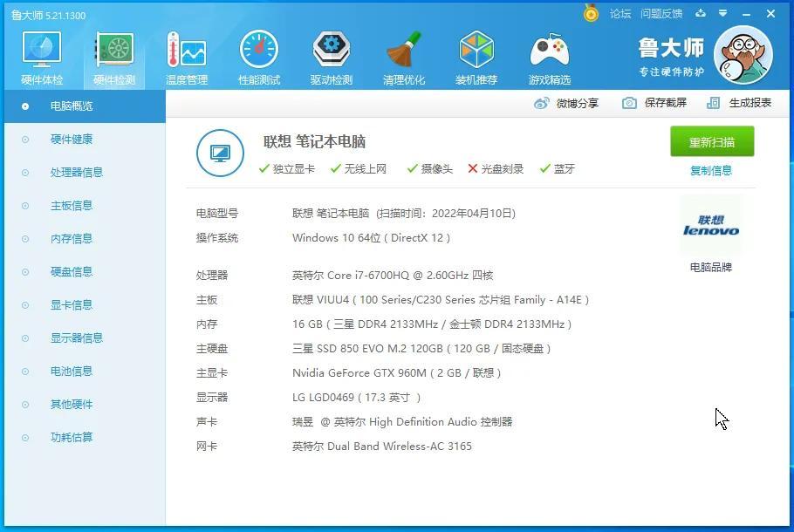Click the Windows 10 64位 OS value
The height and width of the screenshot is (532, 794).
[371, 238]
